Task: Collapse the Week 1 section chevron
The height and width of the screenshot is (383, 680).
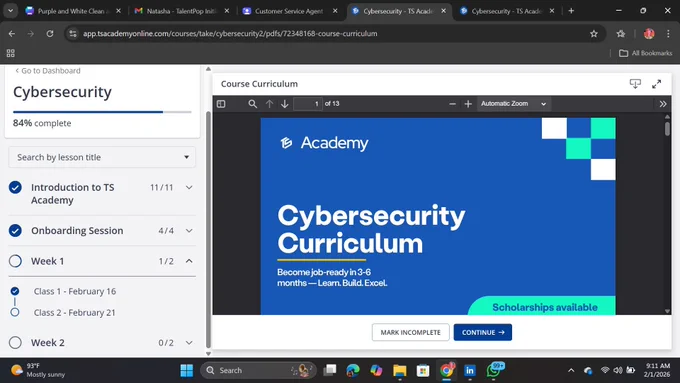Action: pos(189,261)
